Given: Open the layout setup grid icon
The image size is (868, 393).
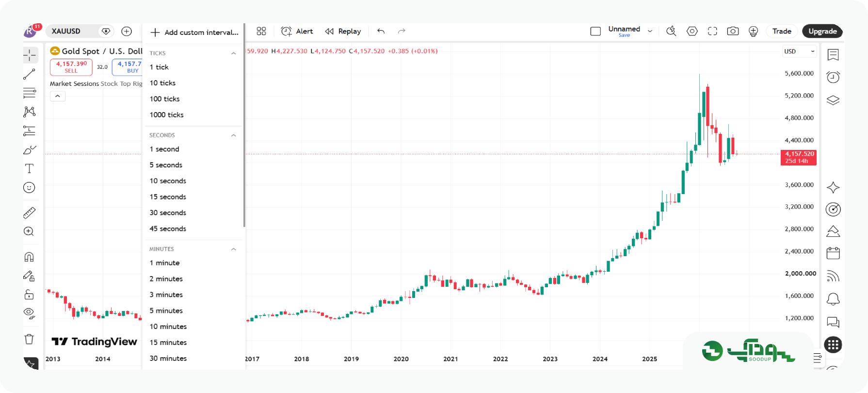Looking at the screenshot, I should [x=261, y=31].
